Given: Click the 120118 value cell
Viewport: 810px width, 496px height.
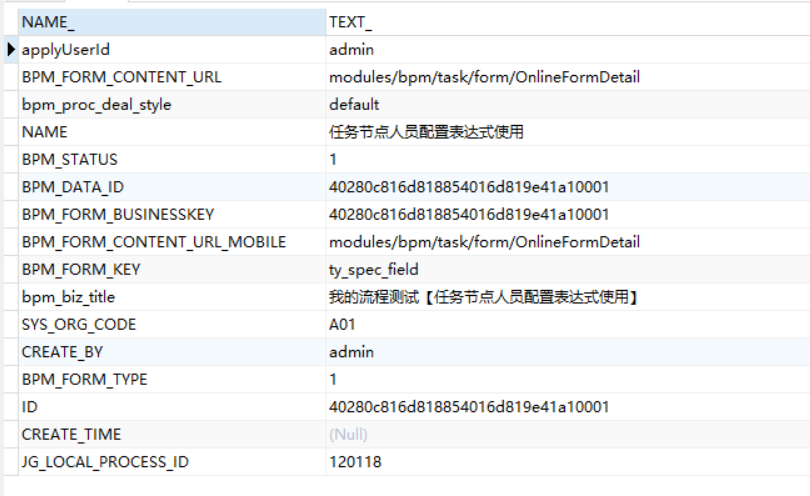Looking at the screenshot, I should coord(568,461).
